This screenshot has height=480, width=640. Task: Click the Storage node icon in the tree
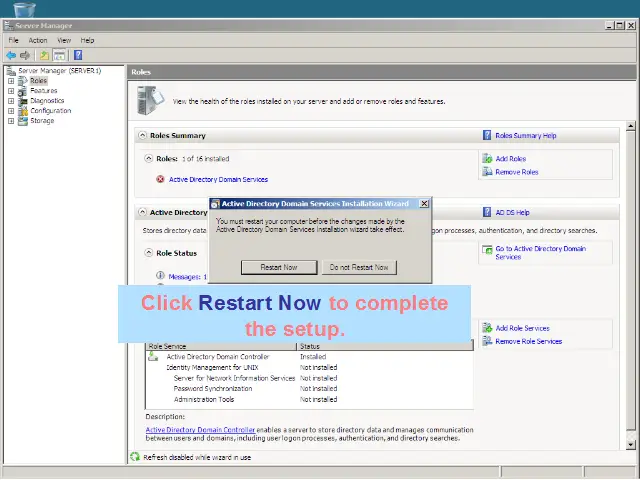point(23,120)
